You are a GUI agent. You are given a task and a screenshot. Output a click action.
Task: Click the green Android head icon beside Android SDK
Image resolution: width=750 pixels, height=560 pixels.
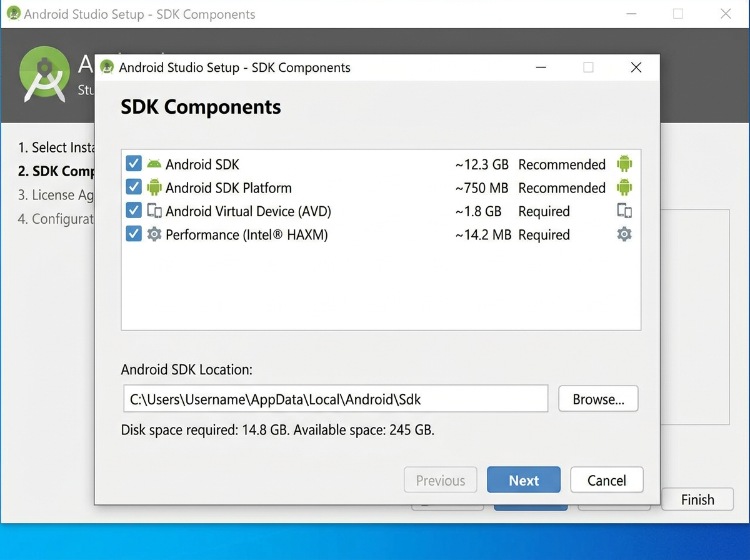pos(154,164)
